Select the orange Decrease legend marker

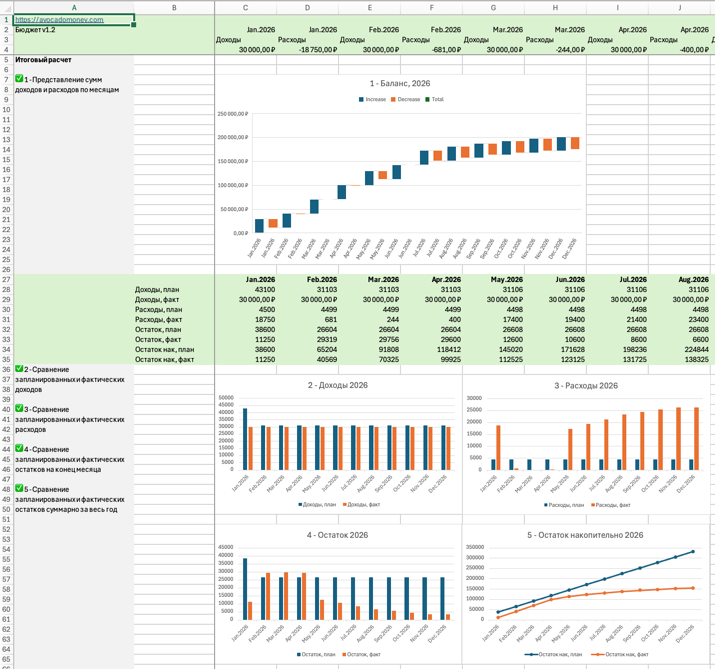(x=393, y=100)
